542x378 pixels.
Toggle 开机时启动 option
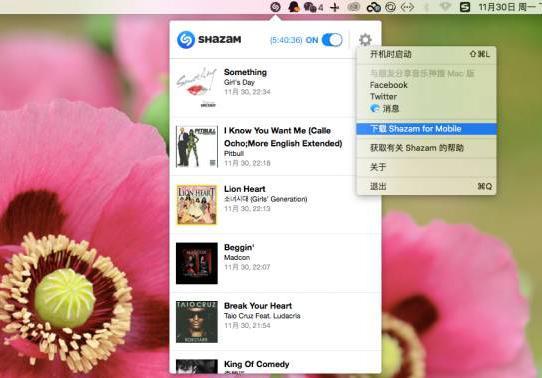tap(426, 54)
